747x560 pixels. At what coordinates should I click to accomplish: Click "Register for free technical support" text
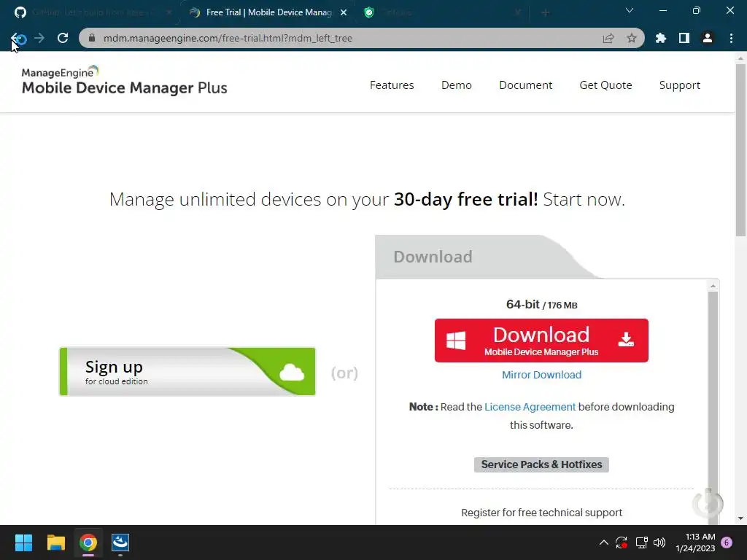pyautogui.click(x=541, y=513)
